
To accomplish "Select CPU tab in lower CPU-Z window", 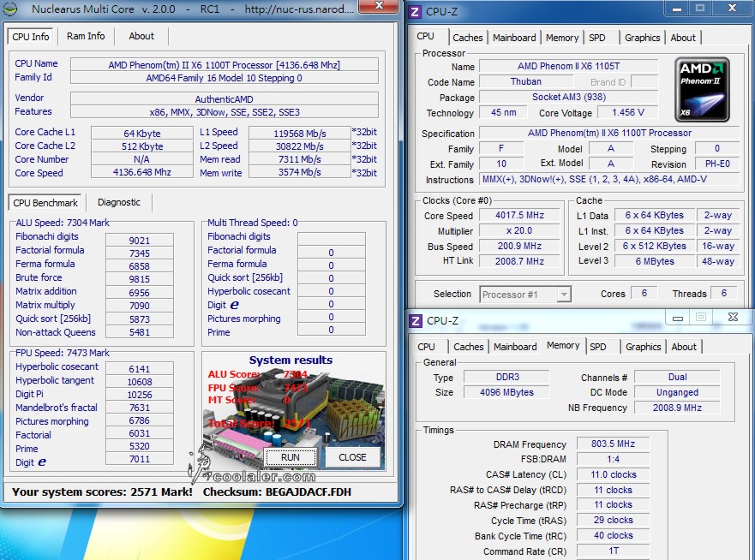I will [426, 347].
